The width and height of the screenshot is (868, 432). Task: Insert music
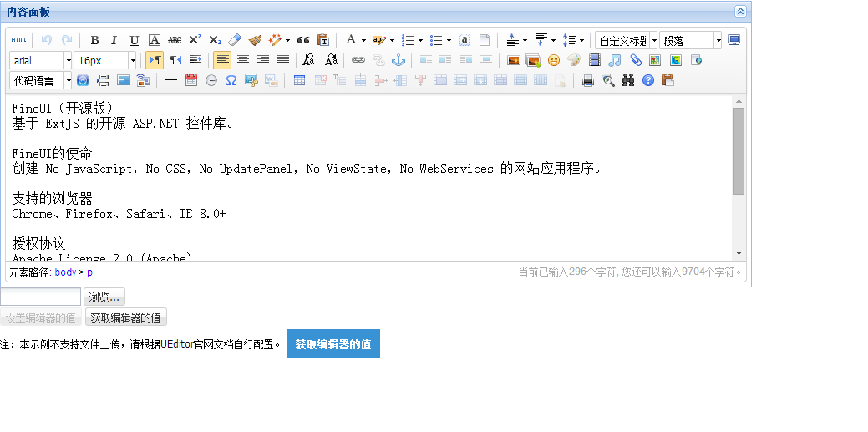tap(615, 60)
